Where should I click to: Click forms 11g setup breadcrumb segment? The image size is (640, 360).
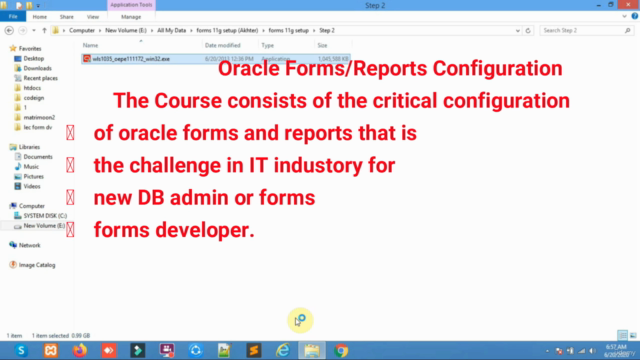[289, 31]
